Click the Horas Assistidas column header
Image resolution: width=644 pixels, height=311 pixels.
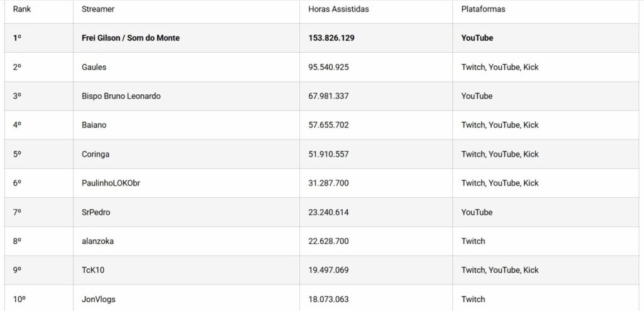(338, 9)
